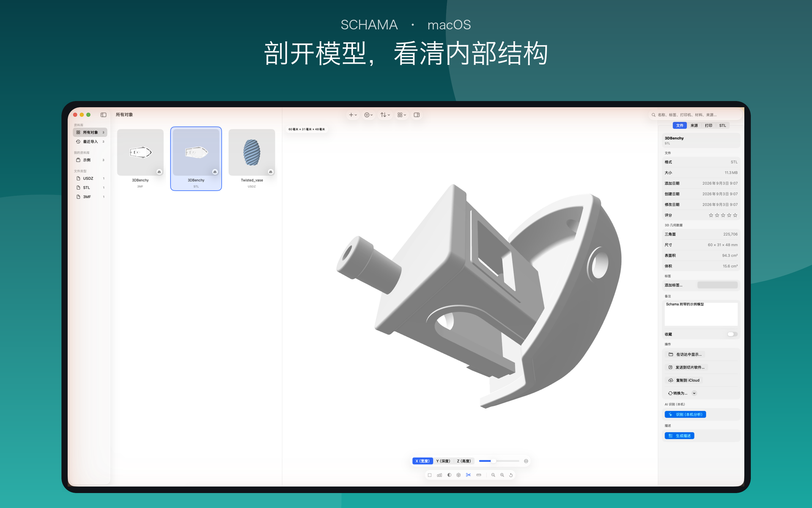The image size is (812, 508).
Task: Open the grid view mode dropdown
Action: 401,115
